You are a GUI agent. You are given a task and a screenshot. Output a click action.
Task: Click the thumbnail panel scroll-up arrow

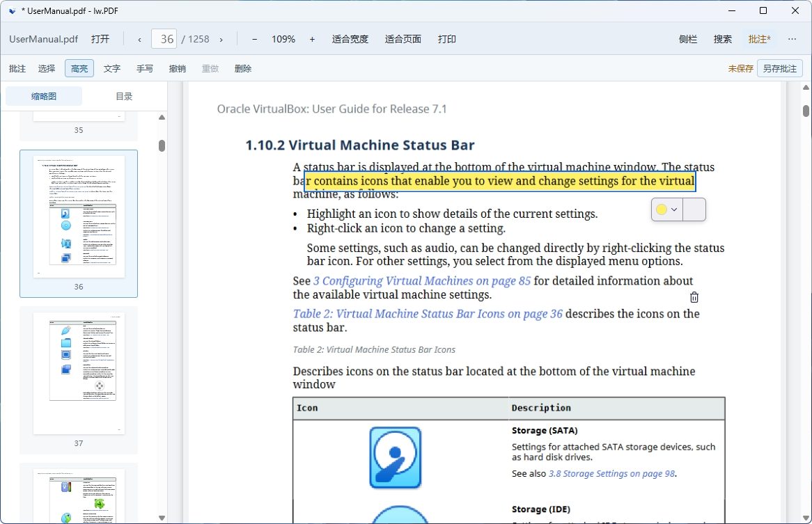(x=162, y=118)
